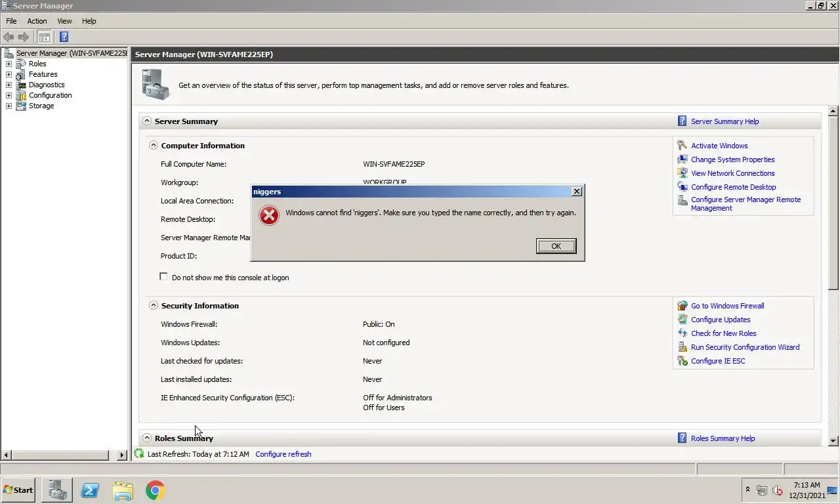
Task: Click the Configure Updates link
Action: (721, 320)
